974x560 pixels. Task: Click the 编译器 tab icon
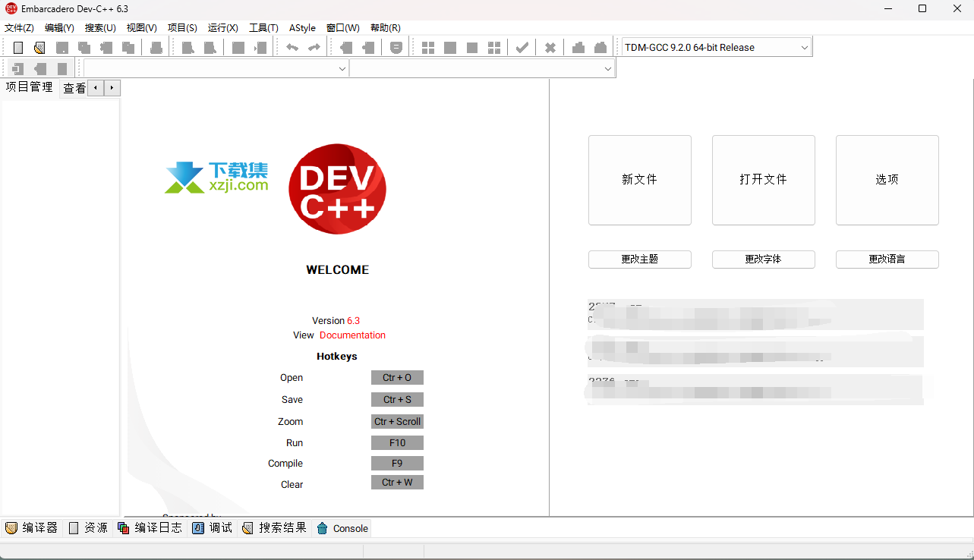click(x=11, y=528)
